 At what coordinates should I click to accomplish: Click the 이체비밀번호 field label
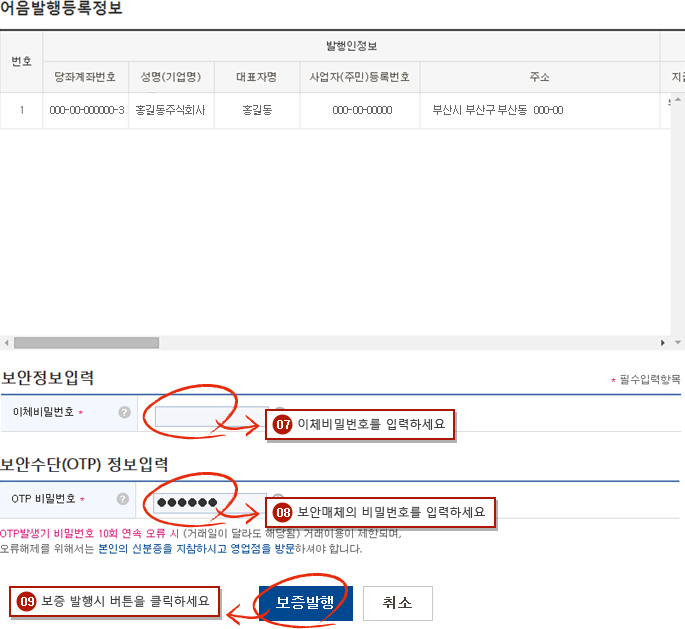(43, 412)
